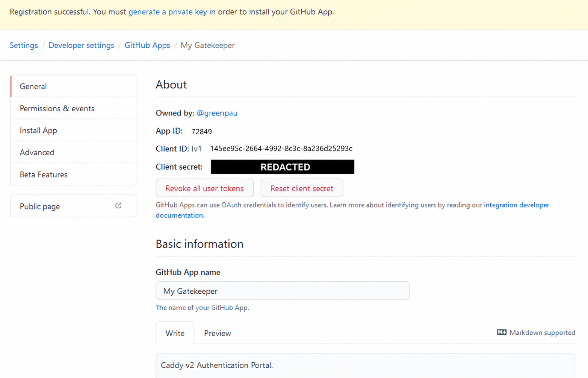This screenshot has height=378, width=588.
Task: Visit the @greenpau owner profile
Action: tap(217, 113)
